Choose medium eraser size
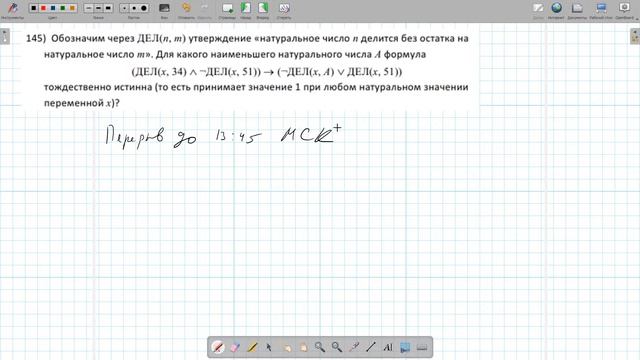The height and width of the screenshot is (360, 640). 134,8
